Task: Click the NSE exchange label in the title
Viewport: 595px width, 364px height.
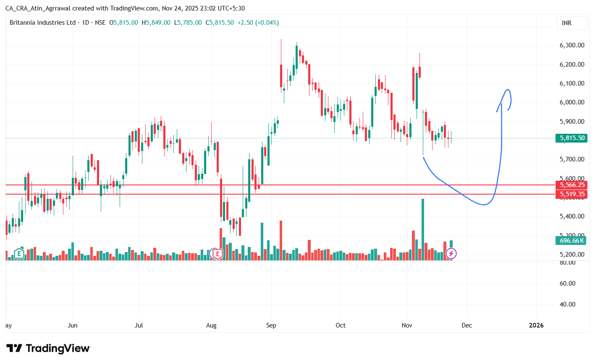Action: tap(100, 23)
